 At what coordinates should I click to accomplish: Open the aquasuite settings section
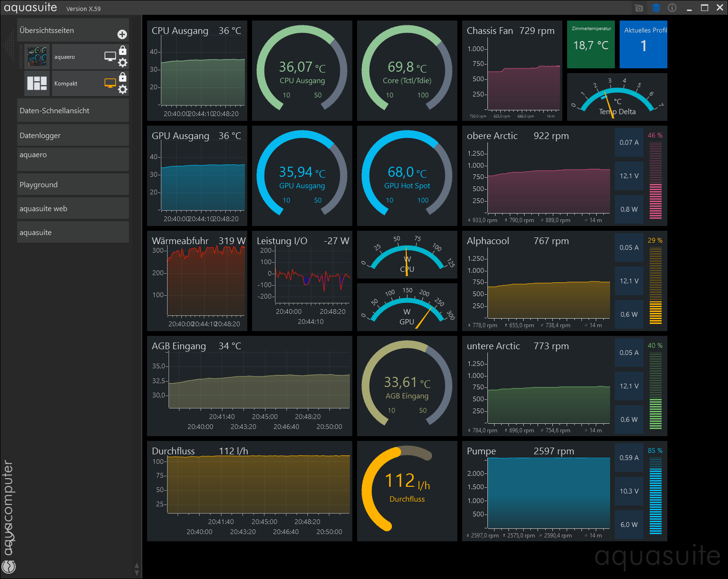click(73, 232)
